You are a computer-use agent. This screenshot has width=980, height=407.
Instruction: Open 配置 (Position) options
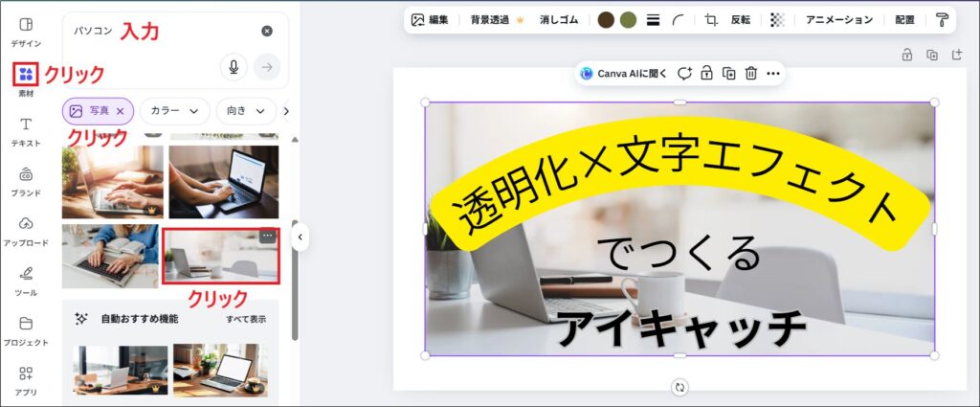point(904,20)
